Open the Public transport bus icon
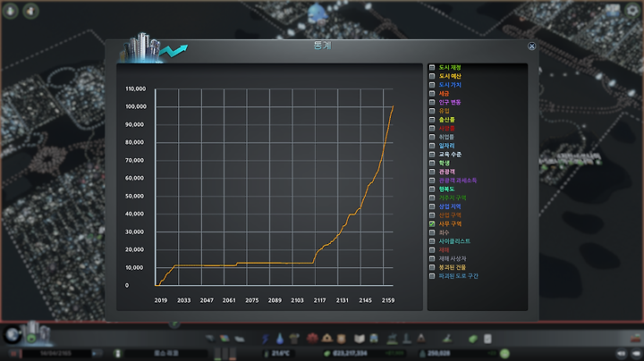644x361 pixels. point(374,339)
